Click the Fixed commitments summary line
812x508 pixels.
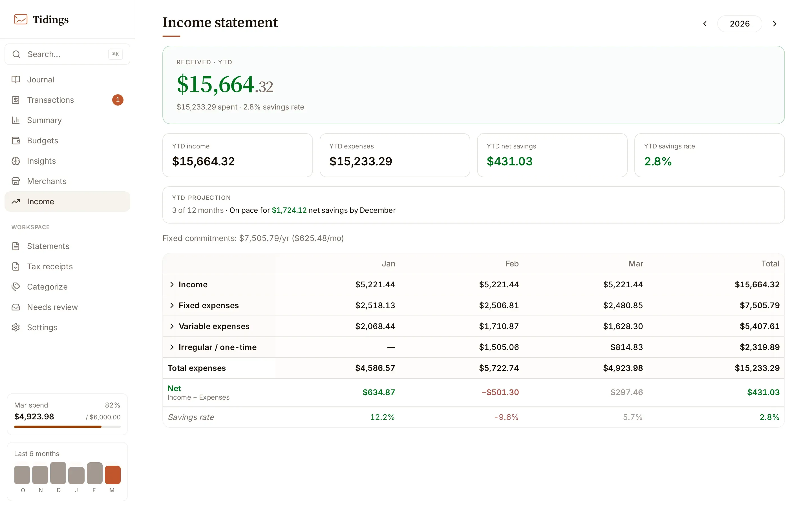pos(253,238)
